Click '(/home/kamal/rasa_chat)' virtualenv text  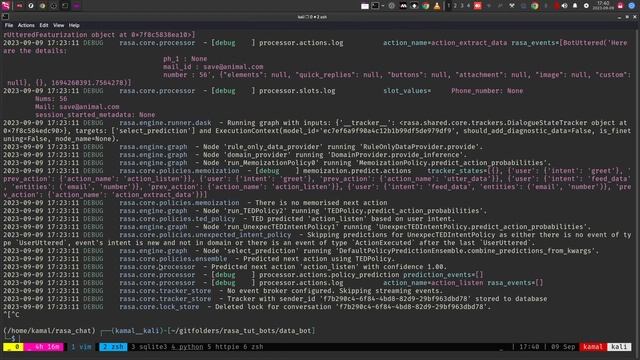(49, 331)
